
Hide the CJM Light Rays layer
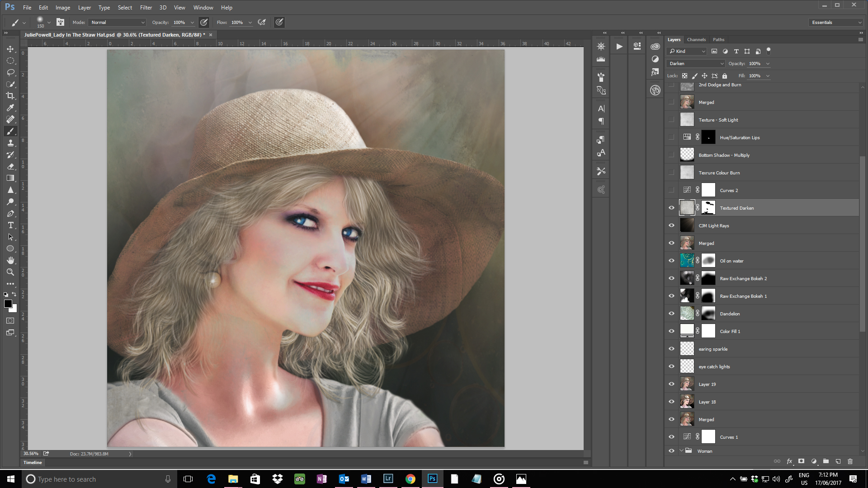pos(671,225)
